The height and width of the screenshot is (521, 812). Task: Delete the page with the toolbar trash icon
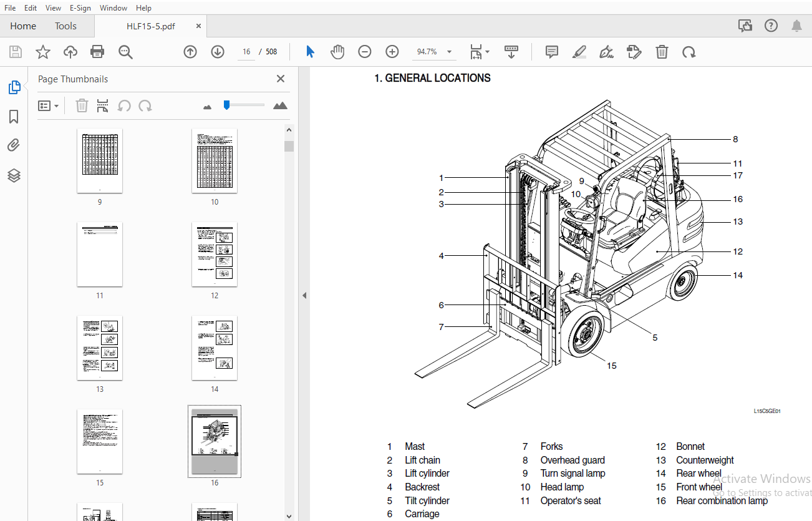point(662,52)
